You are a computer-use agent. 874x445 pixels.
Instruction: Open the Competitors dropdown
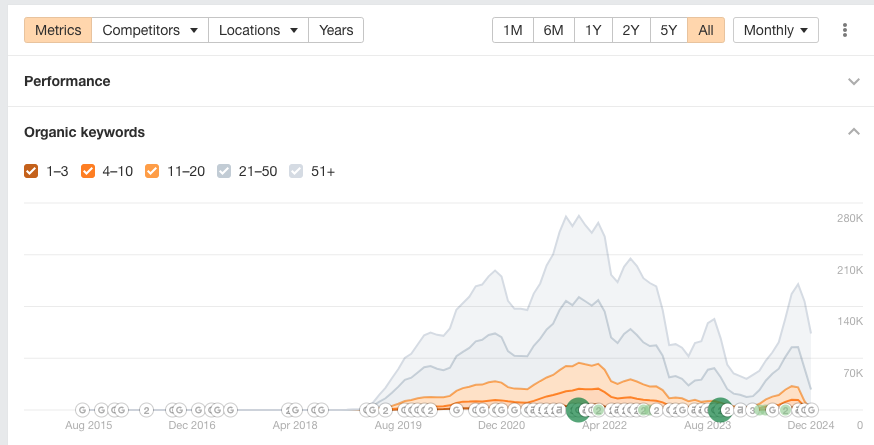[x=150, y=30]
